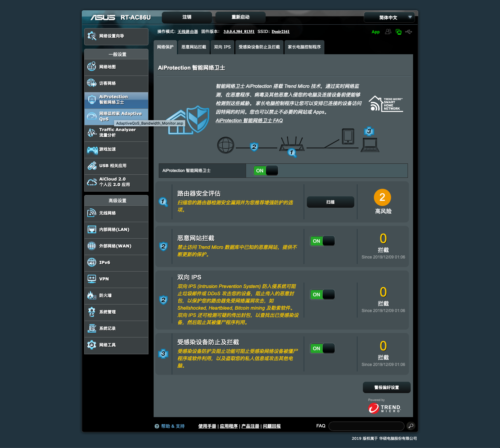Click the 注销 logout button
The height and width of the screenshot is (448, 500).
pos(187,17)
